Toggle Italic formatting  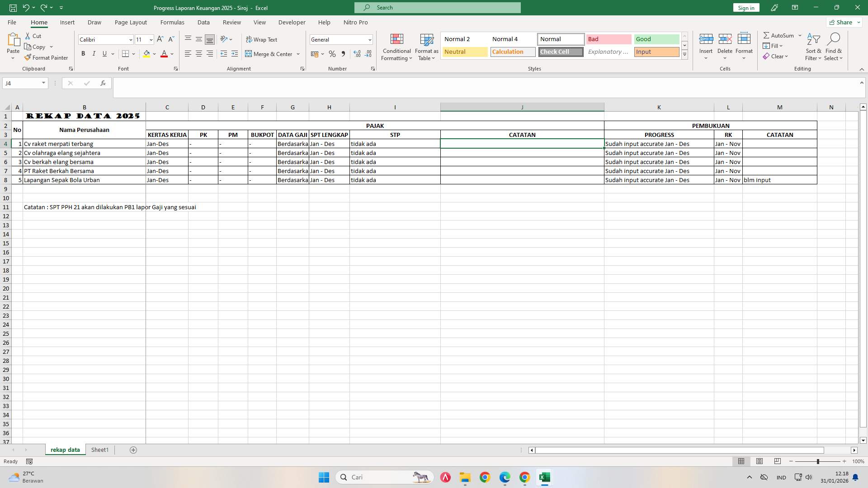(x=94, y=54)
